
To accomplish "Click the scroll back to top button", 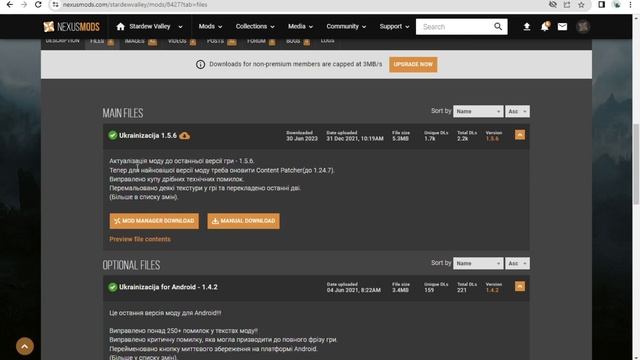I will pos(25,347).
